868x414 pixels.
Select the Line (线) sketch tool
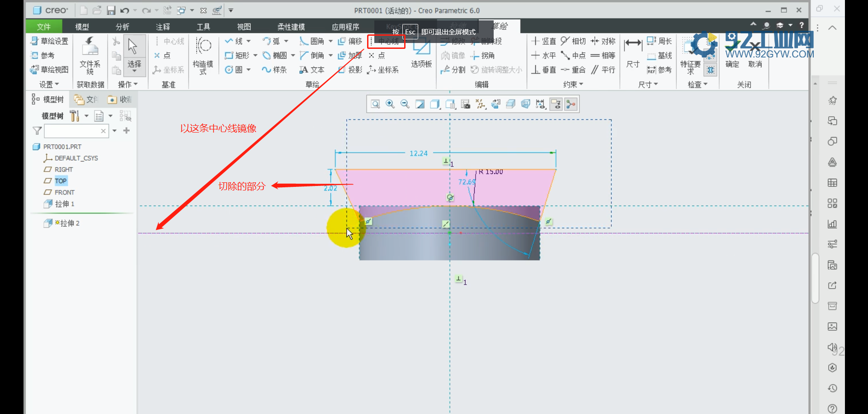point(234,41)
